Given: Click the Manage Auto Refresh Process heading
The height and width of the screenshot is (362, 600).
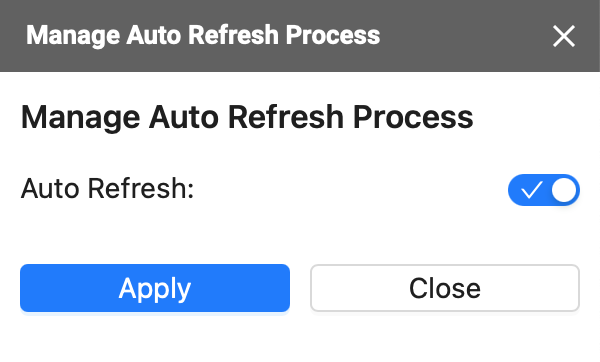Looking at the screenshot, I should pyautogui.click(x=247, y=117).
